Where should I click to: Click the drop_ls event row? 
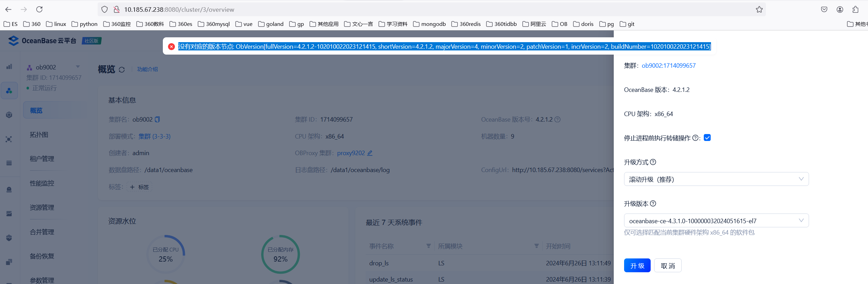490,263
